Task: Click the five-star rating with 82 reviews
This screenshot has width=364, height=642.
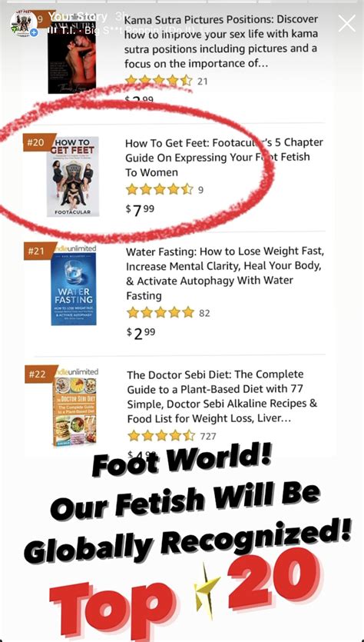Action: (167, 313)
